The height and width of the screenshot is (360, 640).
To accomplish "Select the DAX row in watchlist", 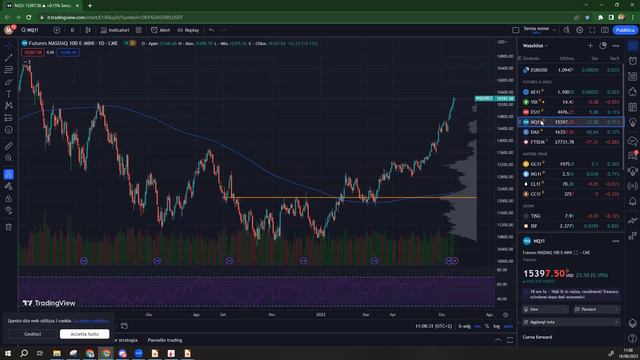I will [x=570, y=132].
